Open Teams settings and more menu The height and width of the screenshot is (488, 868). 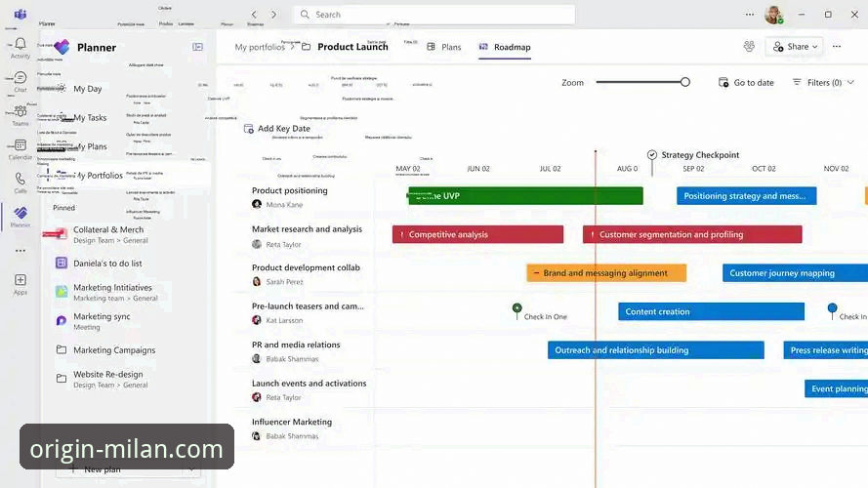click(x=750, y=15)
